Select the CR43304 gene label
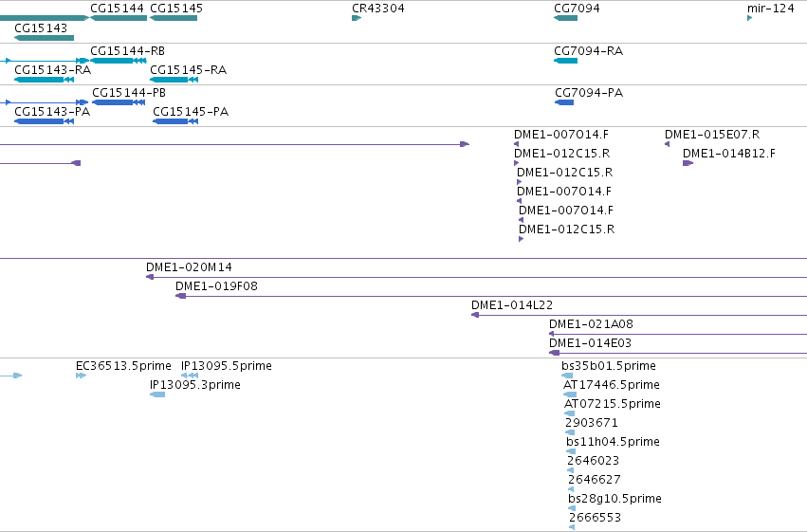The width and height of the screenshot is (807, 532). 377,9
